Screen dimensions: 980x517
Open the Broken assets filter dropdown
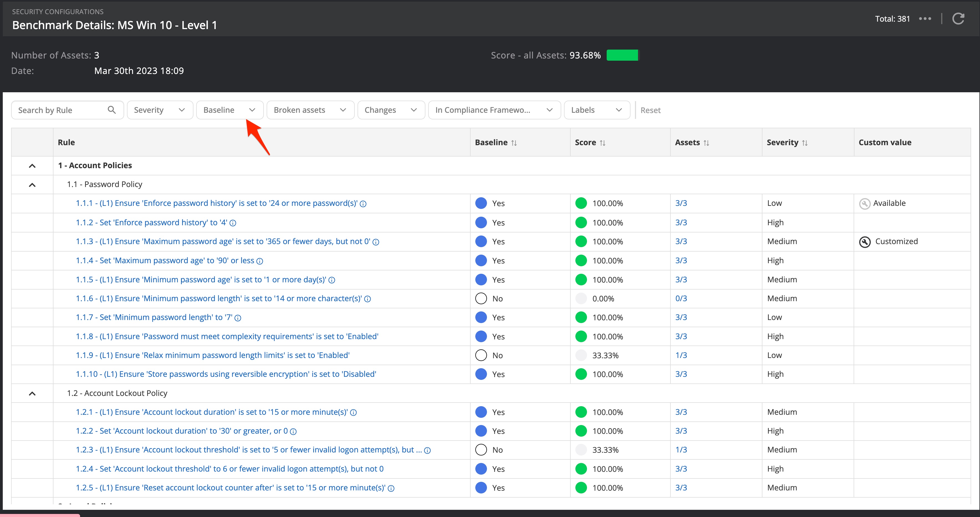pos(310,110)
